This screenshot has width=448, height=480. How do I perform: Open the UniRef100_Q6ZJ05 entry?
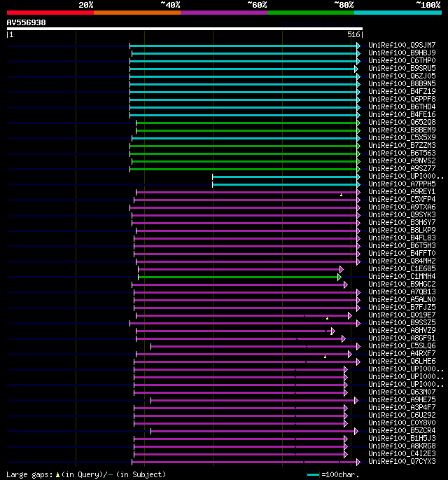402,76
